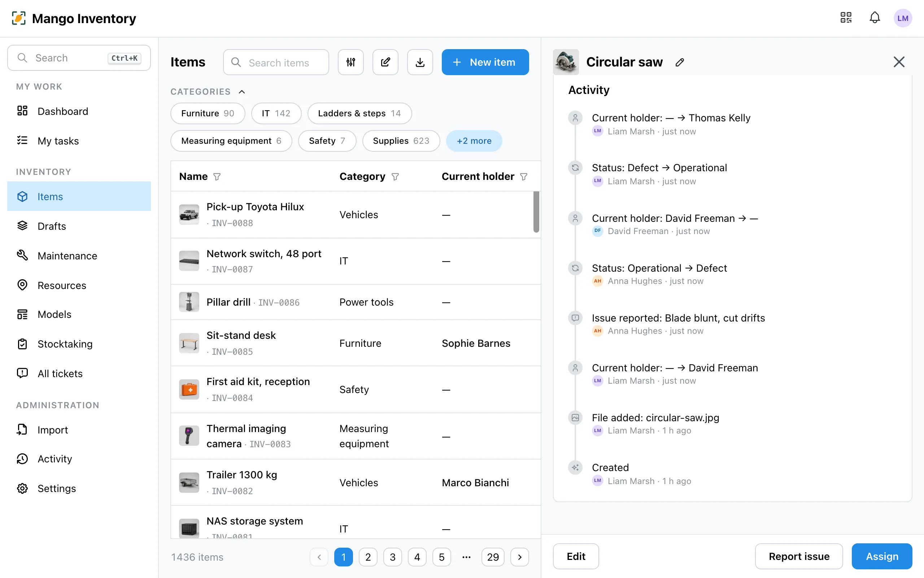Toggle the Safety category chip

click(327, 141)
